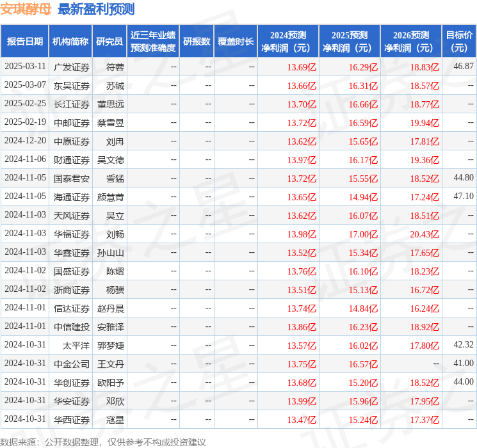Screen dimensions: 477x448
Task: Select the 华安证券 institution cell
Action: click(72, 401)
